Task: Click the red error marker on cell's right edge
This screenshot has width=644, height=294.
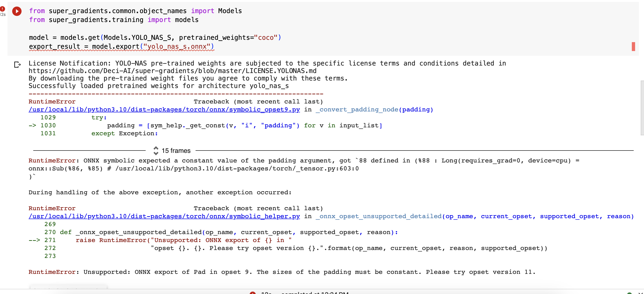Action: [633, 47]
